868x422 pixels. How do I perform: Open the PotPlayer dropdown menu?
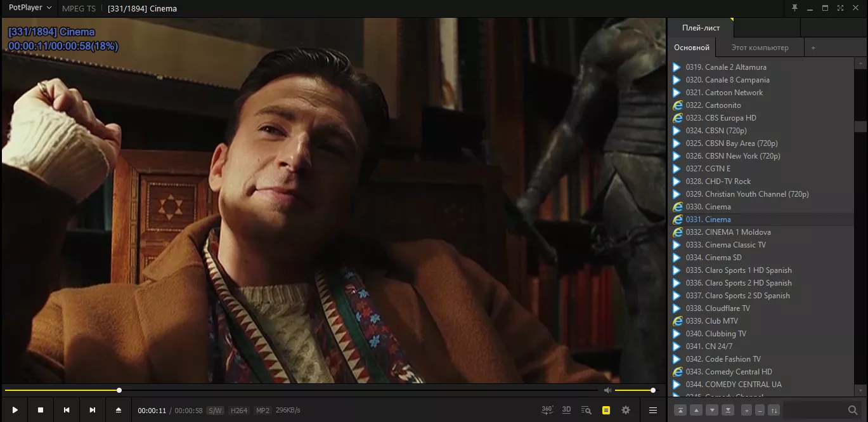click(30, 8)
